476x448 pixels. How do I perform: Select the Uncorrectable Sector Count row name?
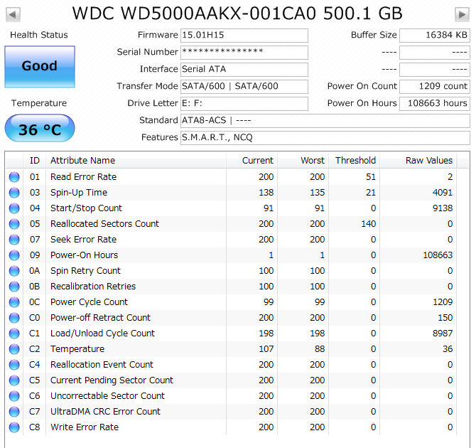(x=107, y=396)
